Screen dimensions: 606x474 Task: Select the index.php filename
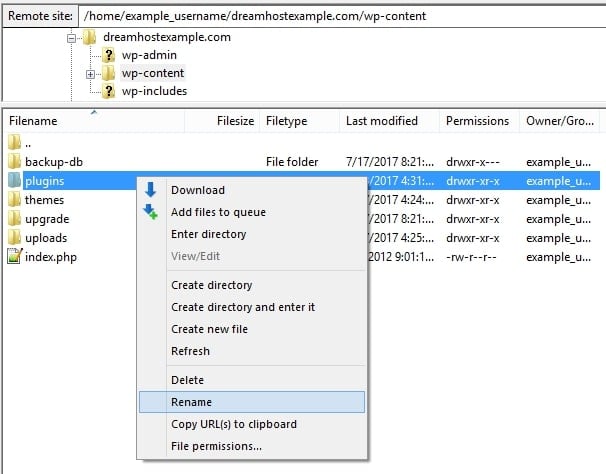pyautogui.click(x=51, y=257)
